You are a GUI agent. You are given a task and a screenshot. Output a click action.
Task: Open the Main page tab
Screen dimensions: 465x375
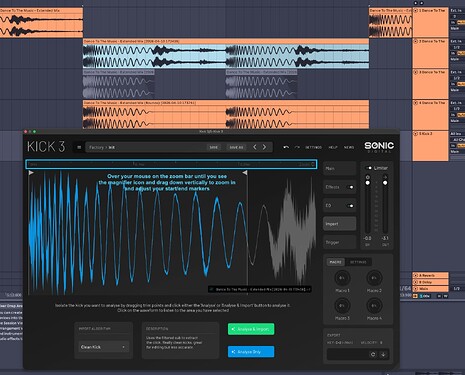click(x=339, y=168)
